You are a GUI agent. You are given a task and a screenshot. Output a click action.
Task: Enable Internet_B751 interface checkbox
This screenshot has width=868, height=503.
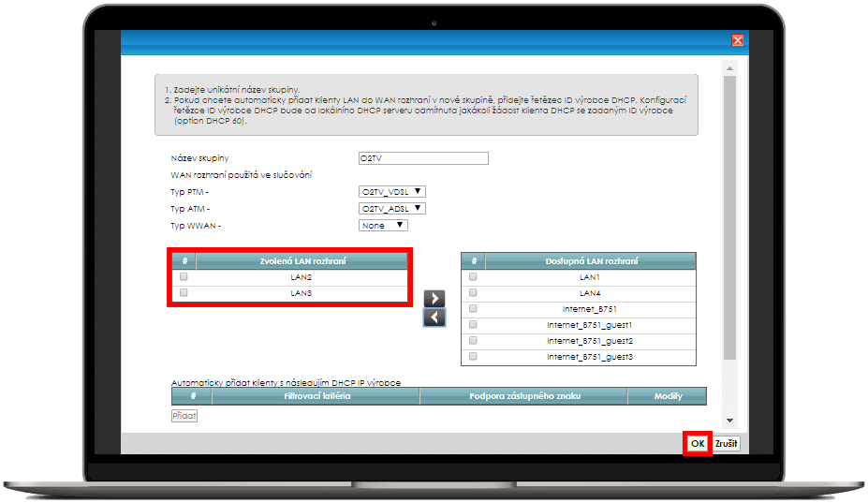click(x=473, y=308)
